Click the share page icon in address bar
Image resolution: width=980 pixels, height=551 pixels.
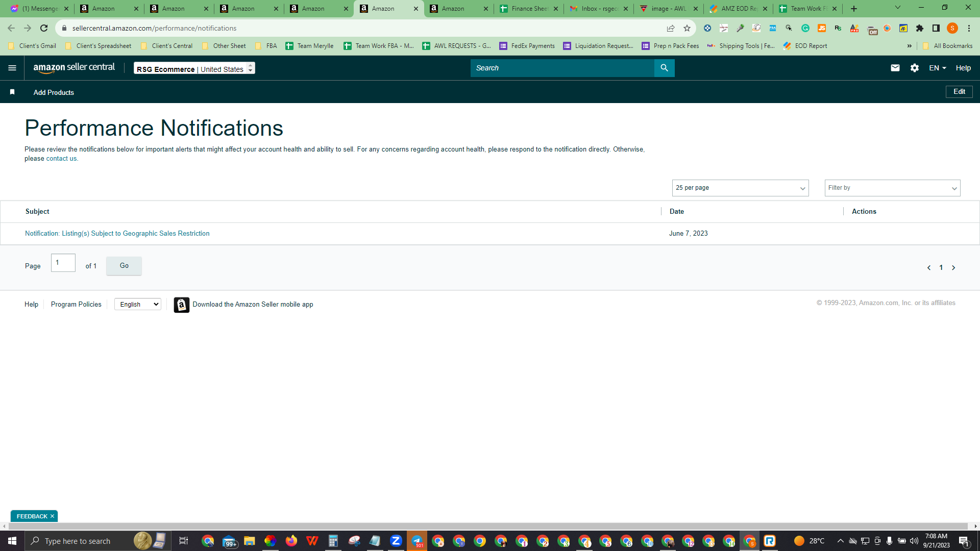[x=671, y=28]
